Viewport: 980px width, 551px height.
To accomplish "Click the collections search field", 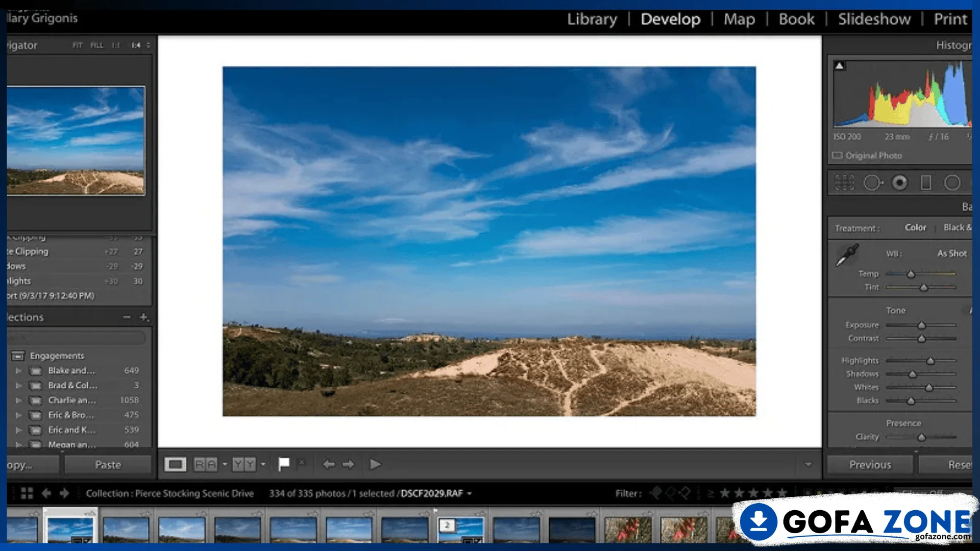I will [77, 337].
